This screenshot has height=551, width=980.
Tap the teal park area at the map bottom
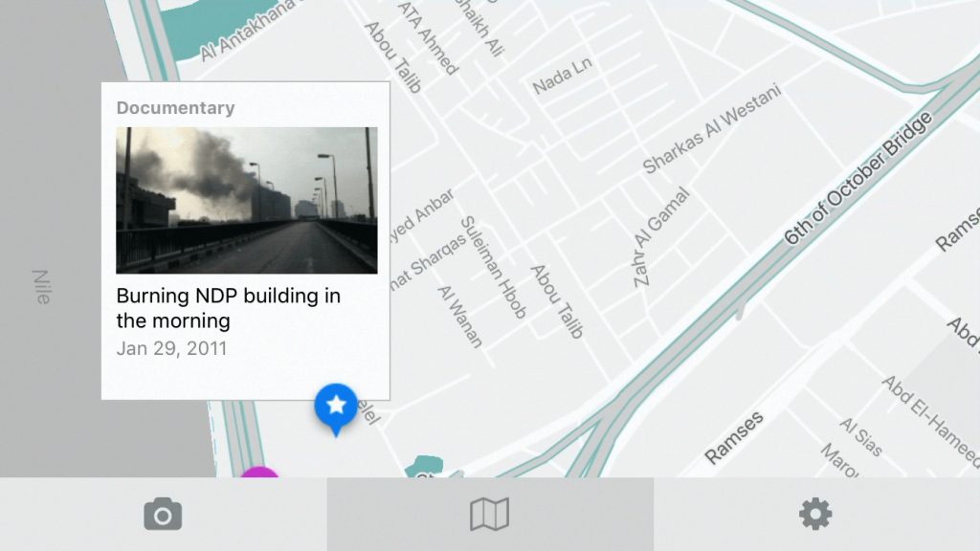[424, 467]
